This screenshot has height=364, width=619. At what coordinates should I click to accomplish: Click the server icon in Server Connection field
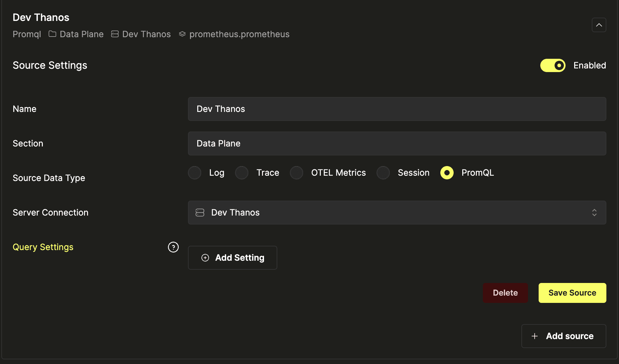pyautogui.click(x=200, y=213)
